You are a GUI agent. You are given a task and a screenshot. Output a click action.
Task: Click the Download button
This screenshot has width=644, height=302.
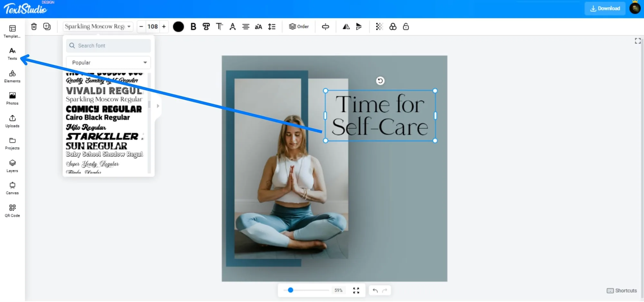pyautogui.click(x=605, y=8)
